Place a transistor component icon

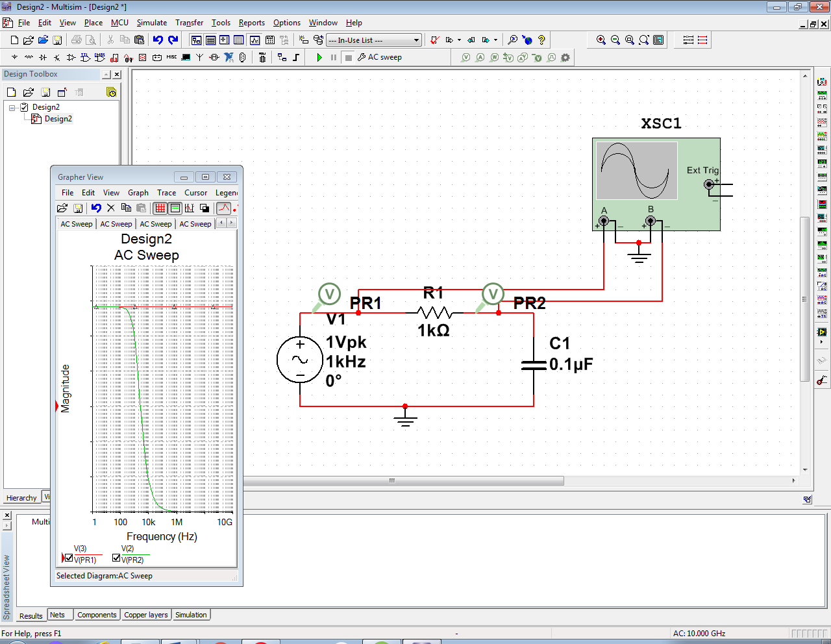(57, 57)
